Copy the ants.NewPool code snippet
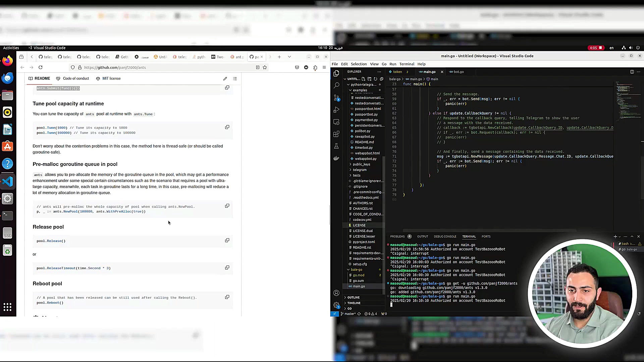The height and width of the screenshot is (362, 644). tap(227, 206)
